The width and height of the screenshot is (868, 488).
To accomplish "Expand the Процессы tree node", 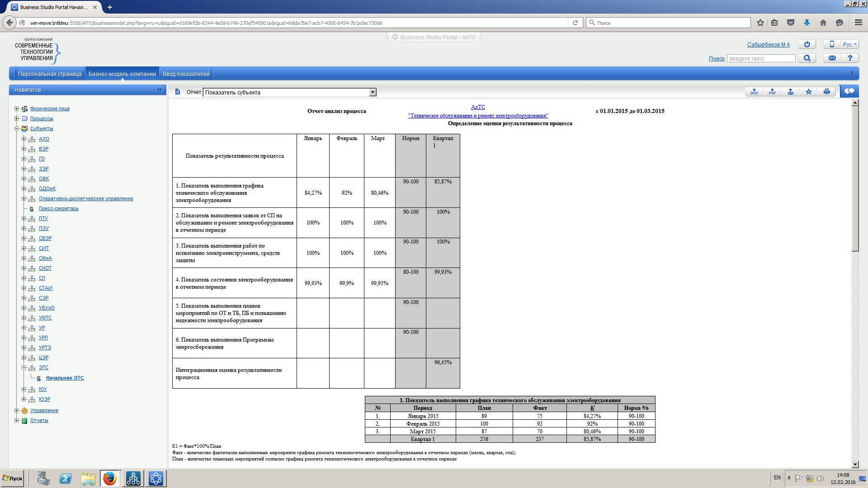I will pos(17,119).
